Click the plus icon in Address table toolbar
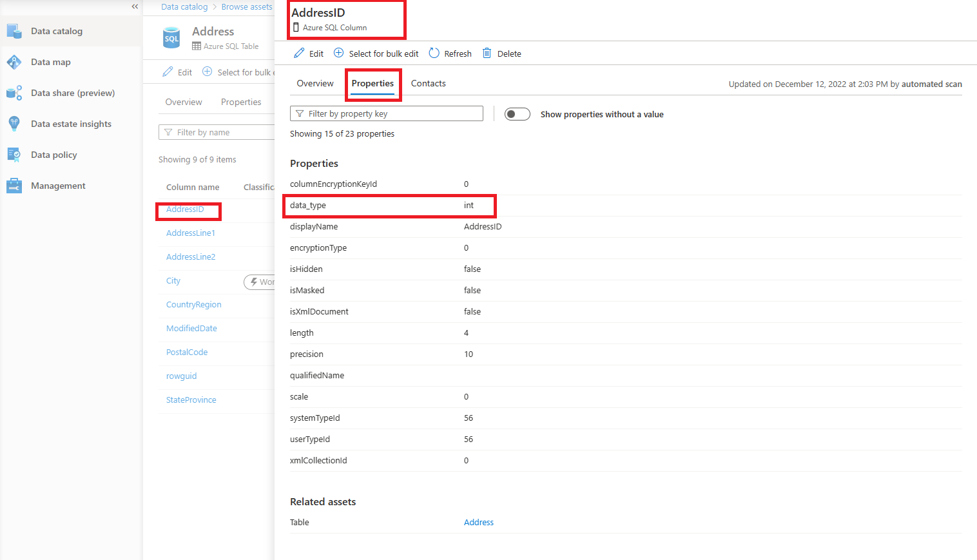 click(207, 72)
